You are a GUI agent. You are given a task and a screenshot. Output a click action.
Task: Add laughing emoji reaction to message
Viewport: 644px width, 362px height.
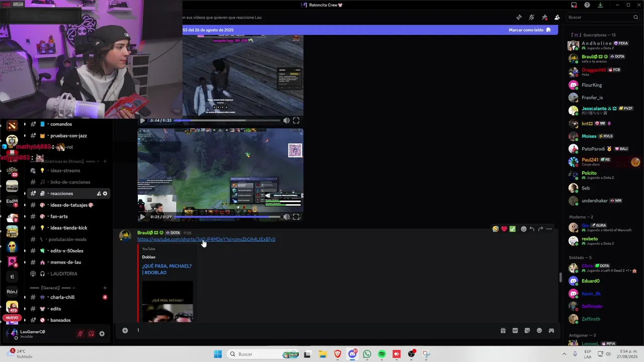point(496,229)
